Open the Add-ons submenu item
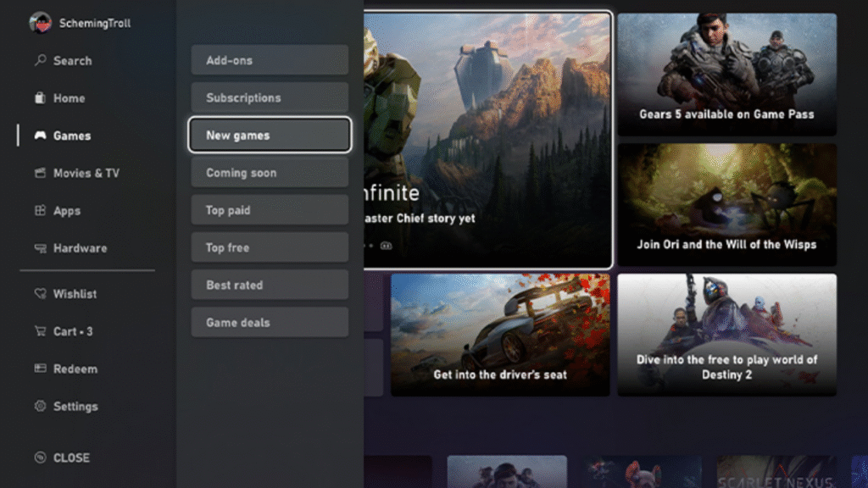This screenshot has height=488, width=868. pos(270,60)
